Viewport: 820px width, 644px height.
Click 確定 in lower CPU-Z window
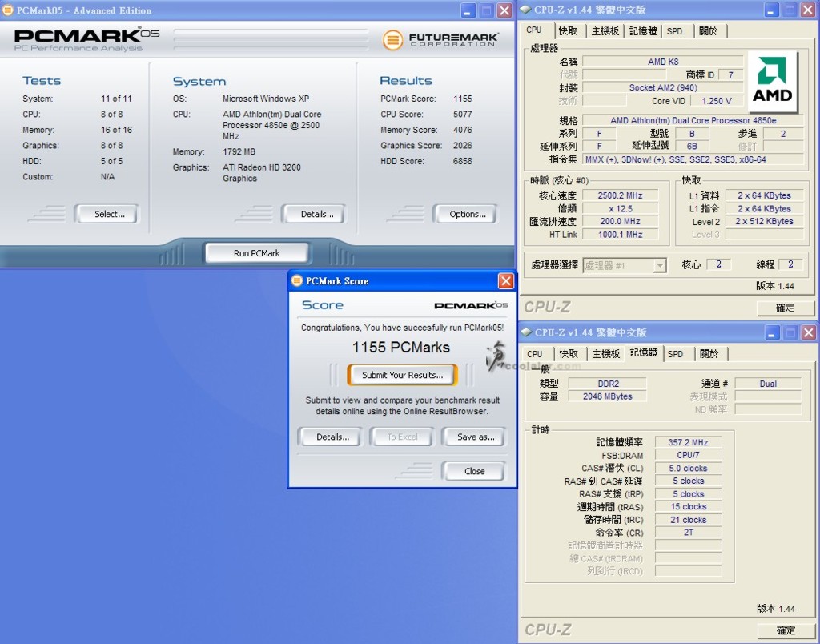coord(786,630)
